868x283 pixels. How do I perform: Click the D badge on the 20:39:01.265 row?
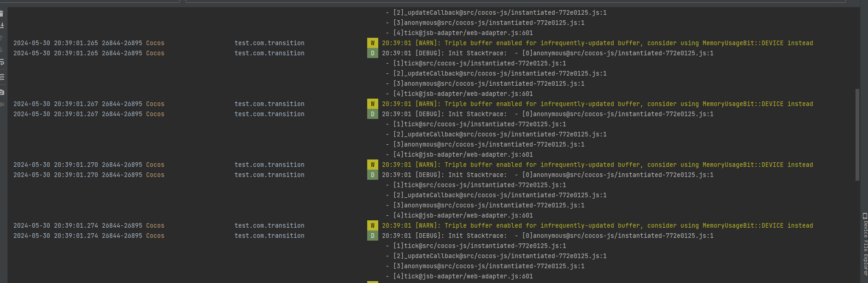point(372,53)
